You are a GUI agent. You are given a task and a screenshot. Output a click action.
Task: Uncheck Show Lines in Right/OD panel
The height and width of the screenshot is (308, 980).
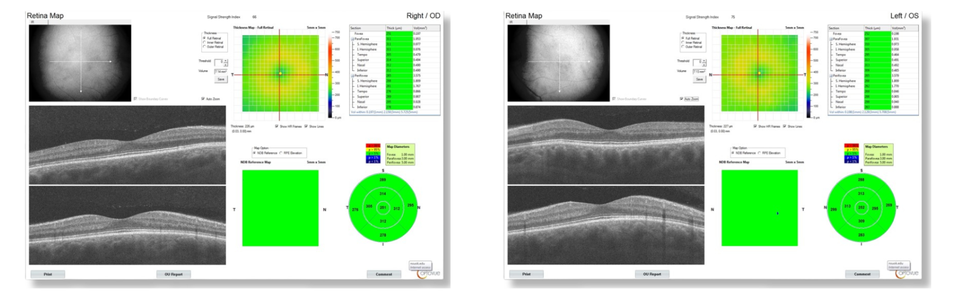307,126
